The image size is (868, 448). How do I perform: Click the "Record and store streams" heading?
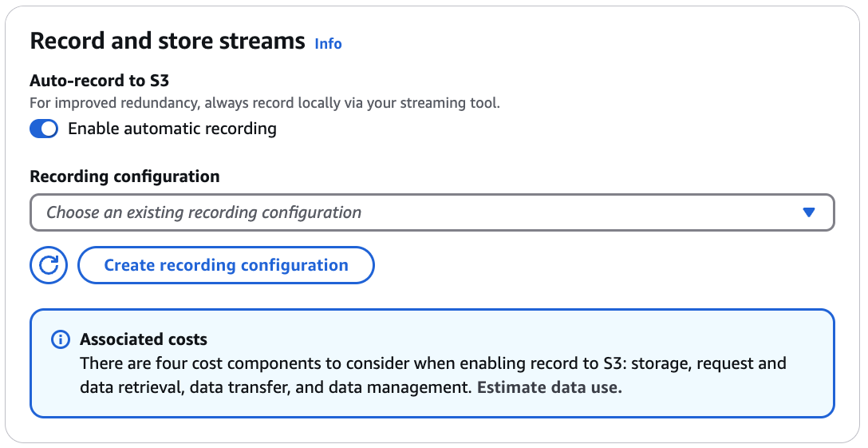[x=168, y=42]
